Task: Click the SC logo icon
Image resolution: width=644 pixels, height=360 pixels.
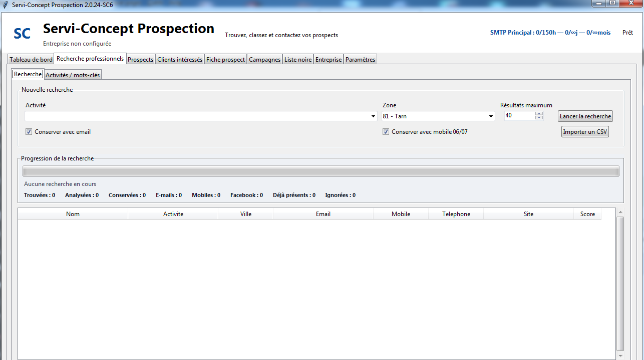Action: (x=22, y=34)
